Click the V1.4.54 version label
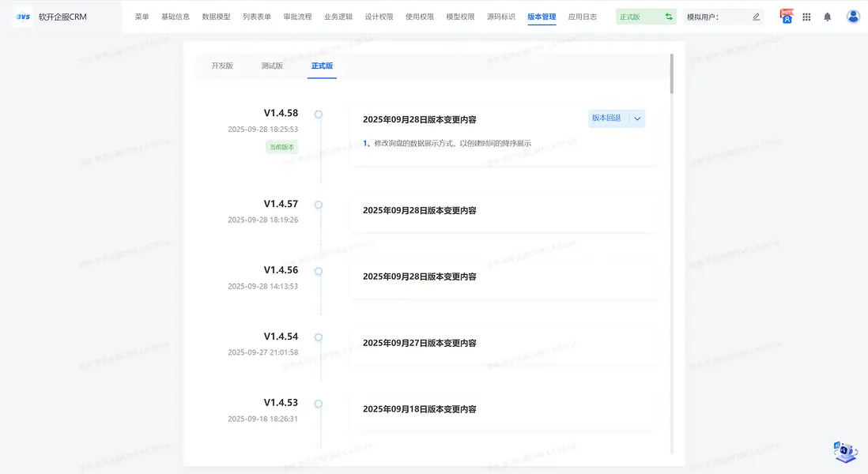 click(281, 337)
